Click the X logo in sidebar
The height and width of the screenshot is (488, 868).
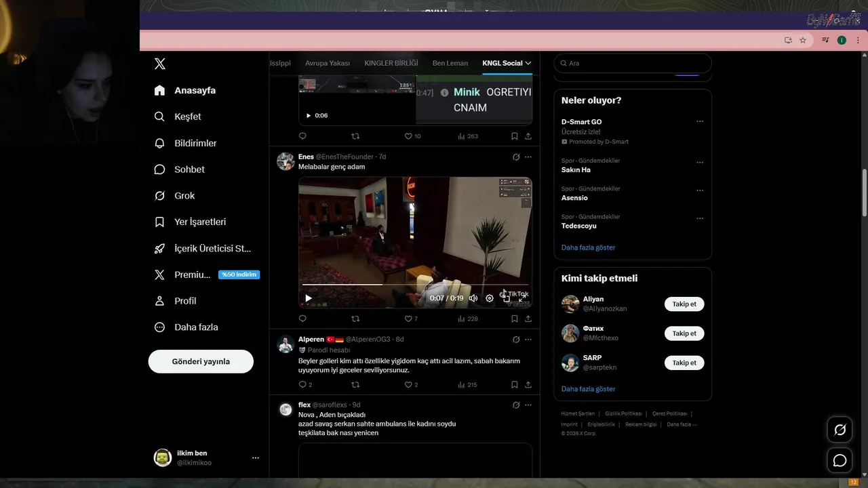[160, 64]
